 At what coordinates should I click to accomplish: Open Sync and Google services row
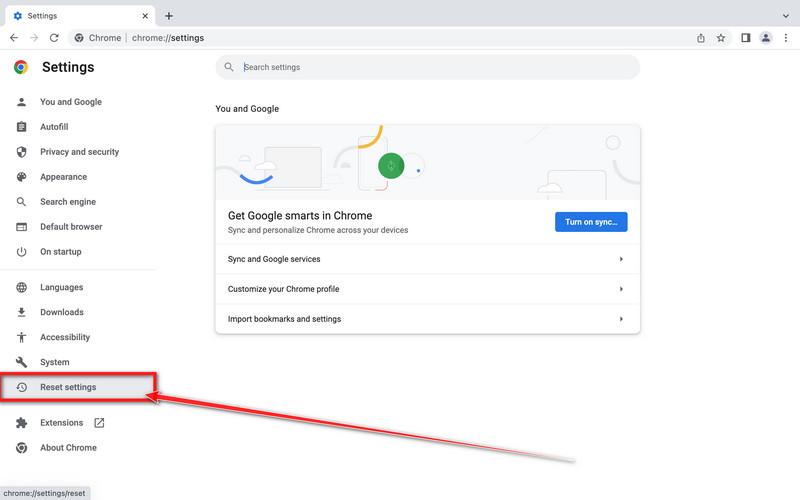click(x=428, y=259)
